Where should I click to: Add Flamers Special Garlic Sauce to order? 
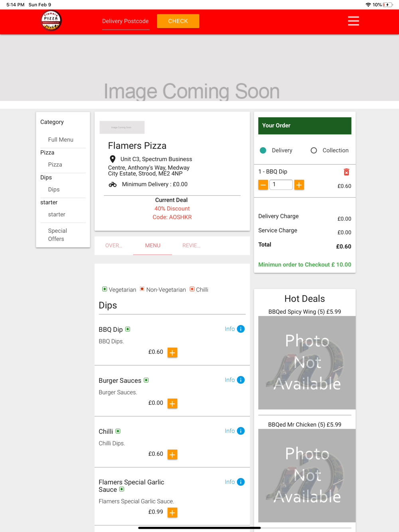pos(172,513)
